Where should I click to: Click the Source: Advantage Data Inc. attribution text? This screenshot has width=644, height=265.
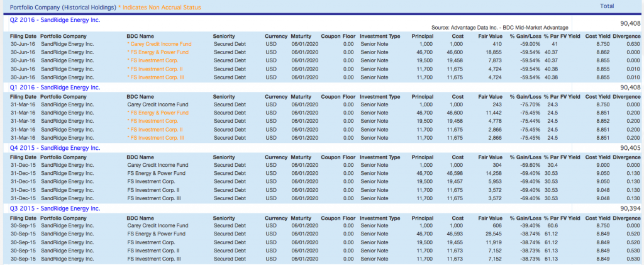[x=500, y=28]
